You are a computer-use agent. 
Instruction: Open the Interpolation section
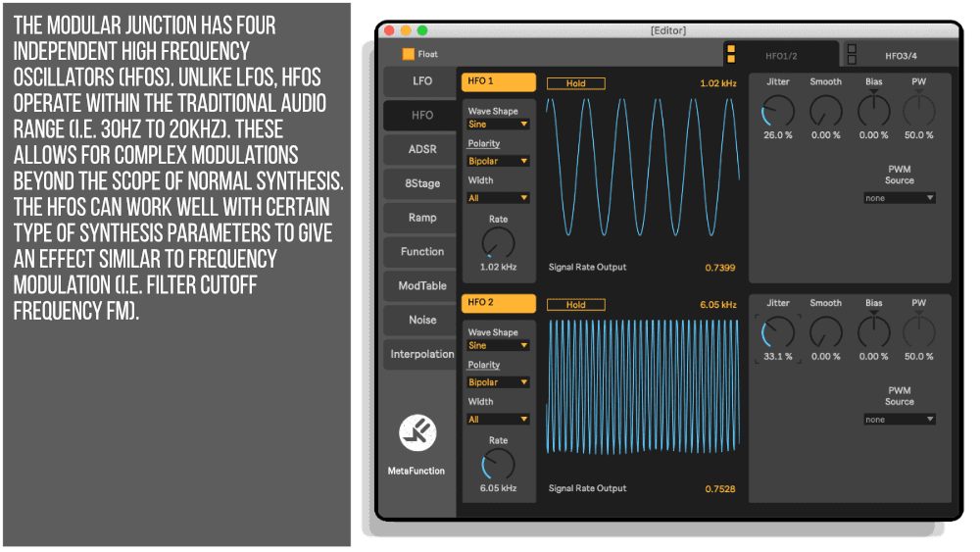pyautogui.click(x=421, y=354)
